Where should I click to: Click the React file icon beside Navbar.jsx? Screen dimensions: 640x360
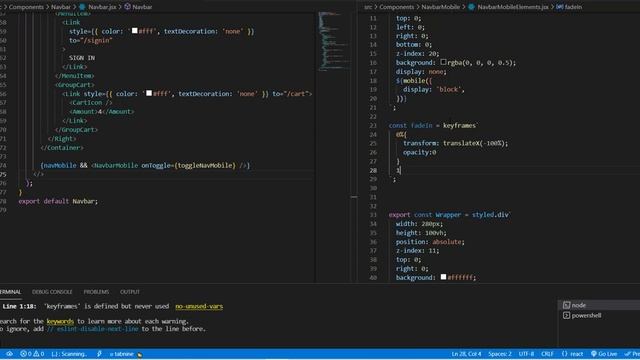click(82, 7)
